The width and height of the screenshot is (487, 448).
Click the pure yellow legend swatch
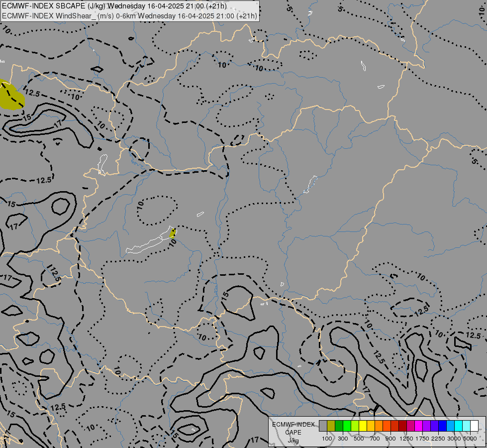363,426
